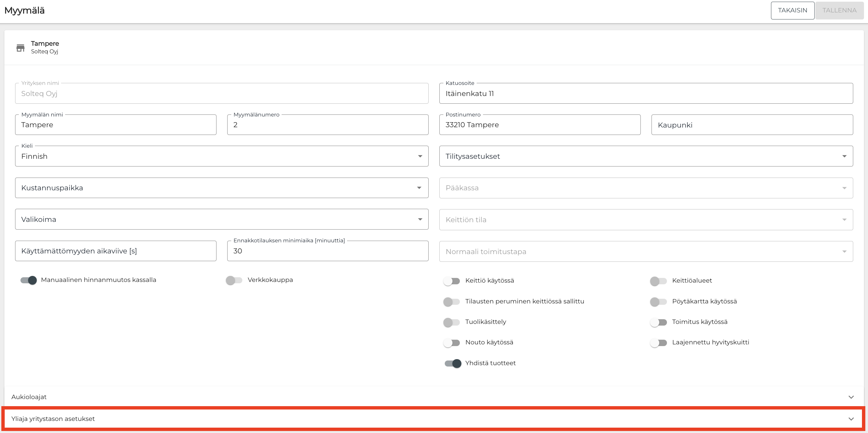Click the Tilitysasetukset dropdown arrow icon
The width and height of the screenshot is (868, 433).
pyautogui.click(x=844, y=156)
